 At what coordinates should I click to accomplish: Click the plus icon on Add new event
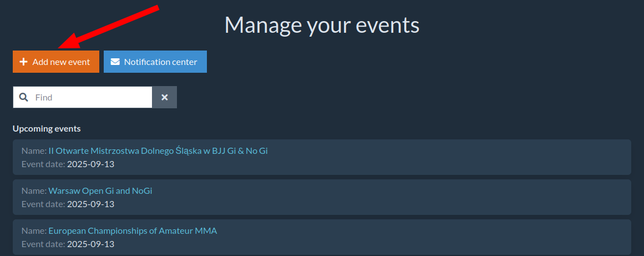(x=23, y=62)
